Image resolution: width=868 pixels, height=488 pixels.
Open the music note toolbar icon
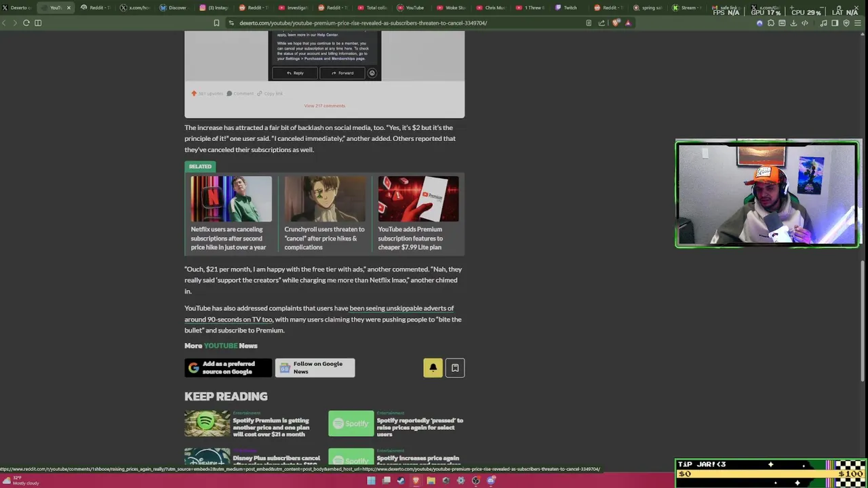coord(823,23)
